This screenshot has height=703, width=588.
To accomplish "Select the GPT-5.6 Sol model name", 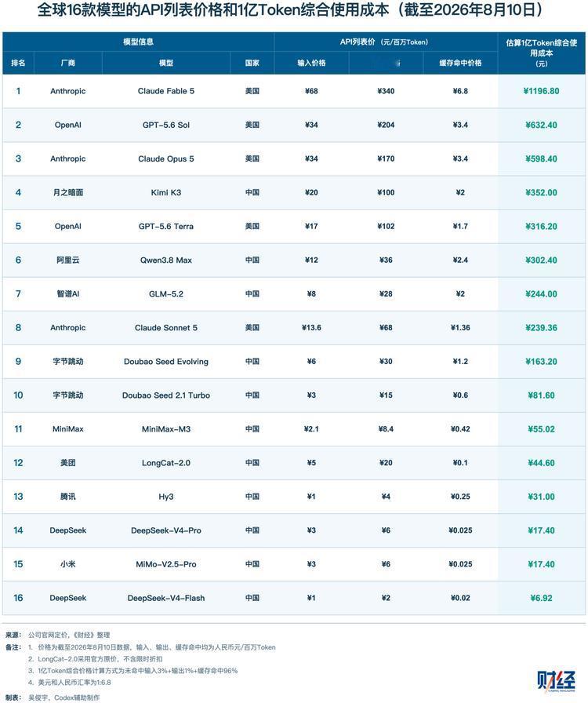I will click(x=166, y=125).
